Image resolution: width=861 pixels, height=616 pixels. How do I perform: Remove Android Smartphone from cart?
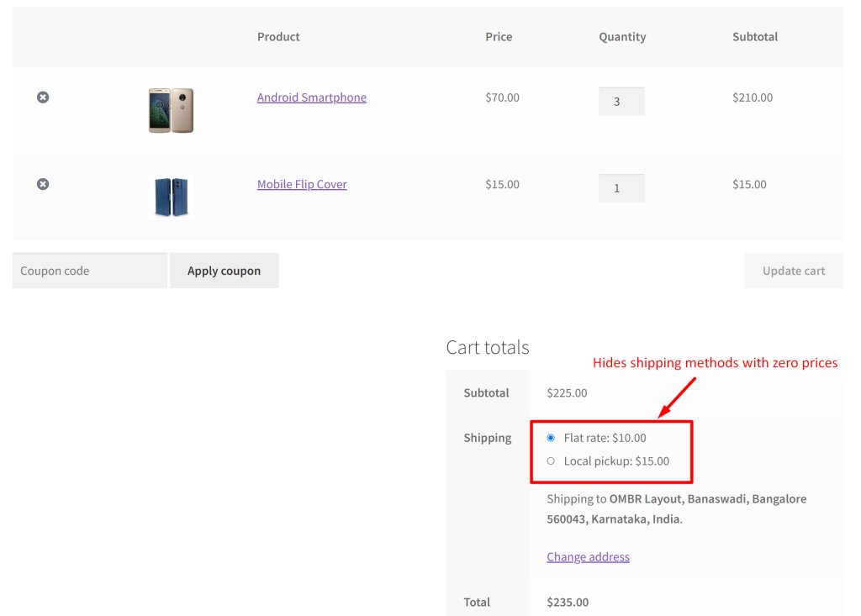point(43,97)
